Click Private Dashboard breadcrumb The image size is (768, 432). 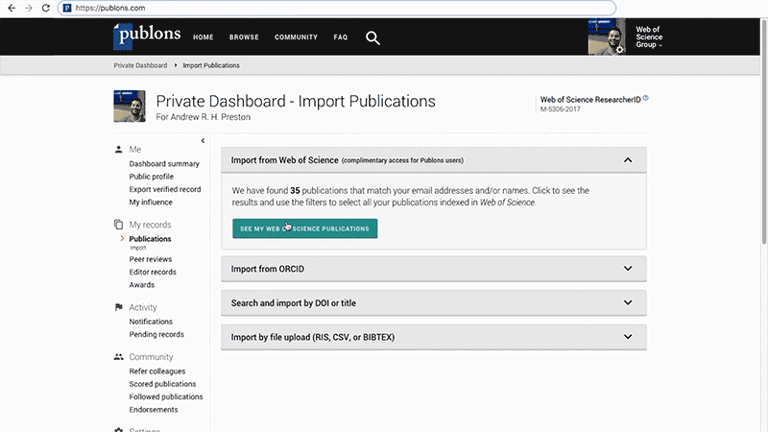[x=140, y=65]
